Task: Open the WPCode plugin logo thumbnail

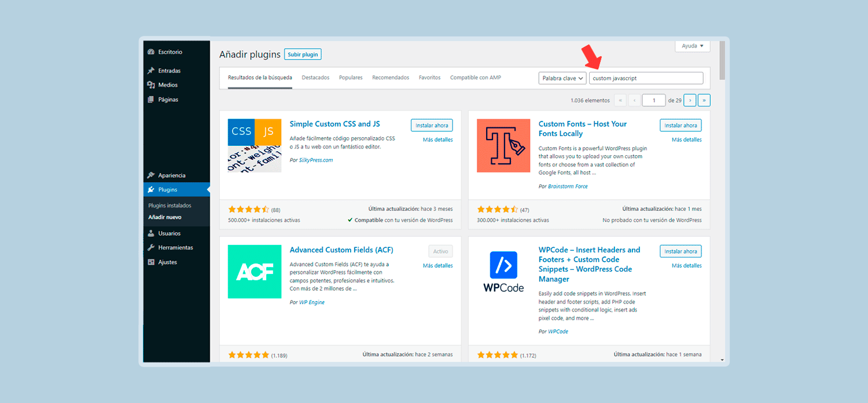Action: coord(503,272)
